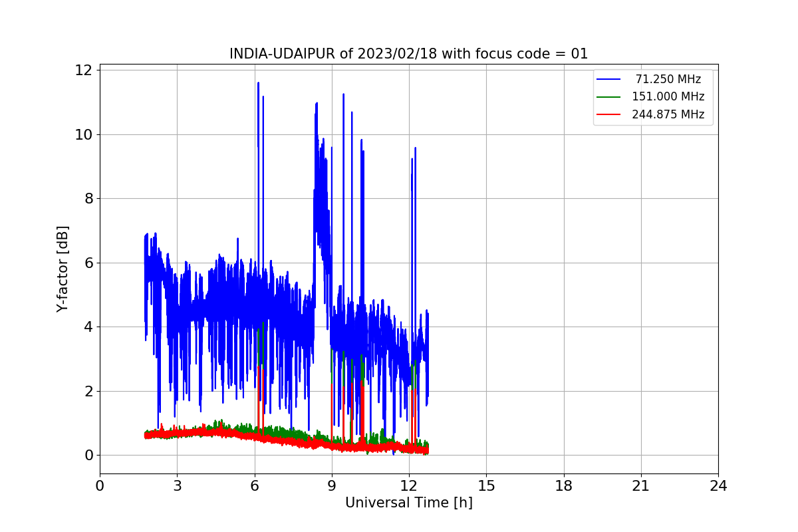Select the 71.250 MHz legend label
Screen dimensions: 798x532
668,79
